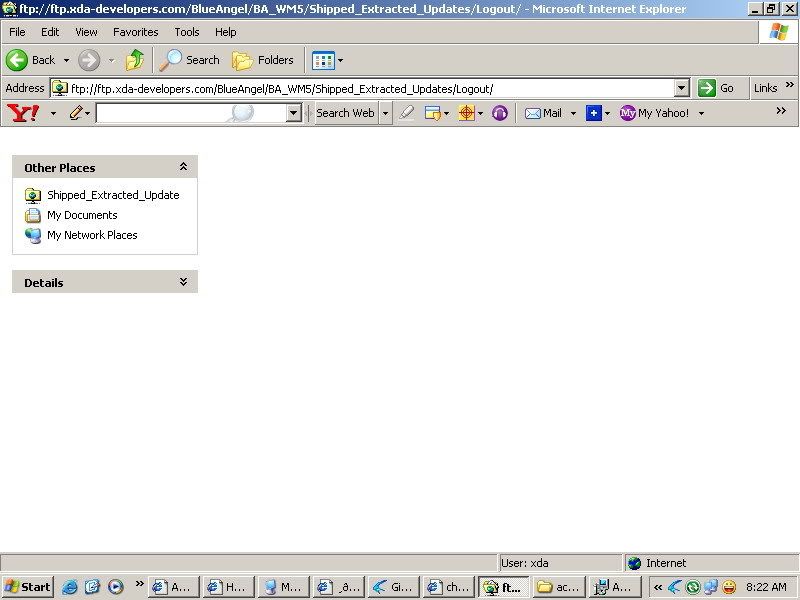The image size is (800, 600).
Task: Click the Yahoo toolbar pencil icon
Action: coord(75,113)
